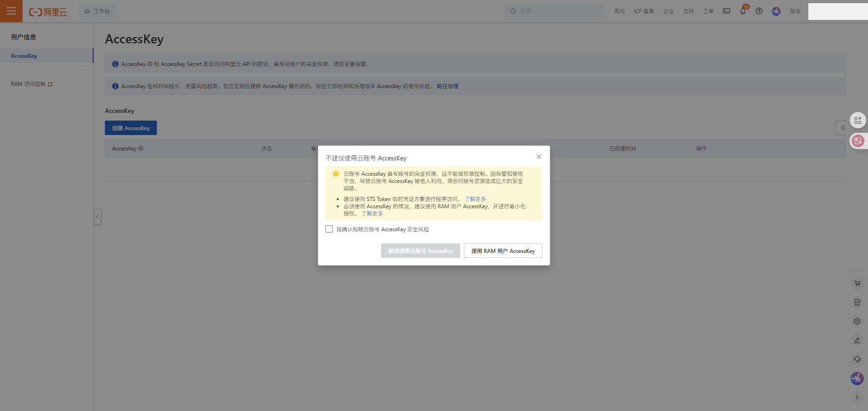The height and width of the screenshot is (411, 868).
Task: Open the translate floating icon
Action: [858, 141]
